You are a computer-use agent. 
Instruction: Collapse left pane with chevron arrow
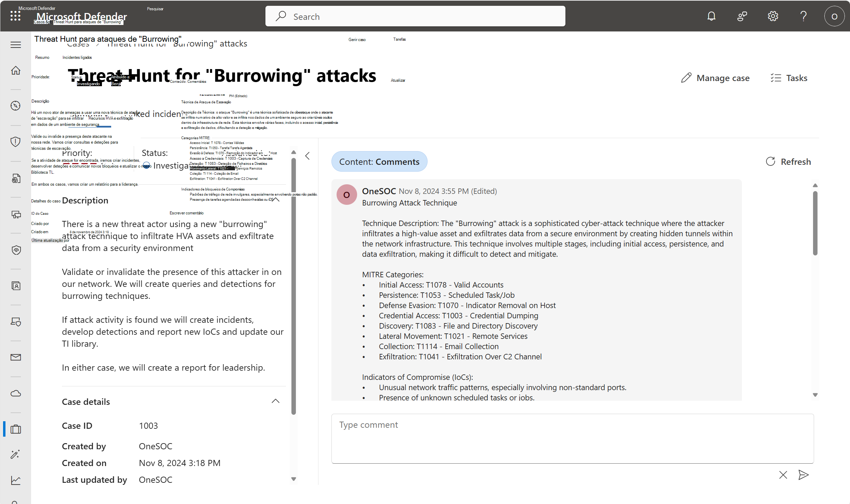[308, 156]
